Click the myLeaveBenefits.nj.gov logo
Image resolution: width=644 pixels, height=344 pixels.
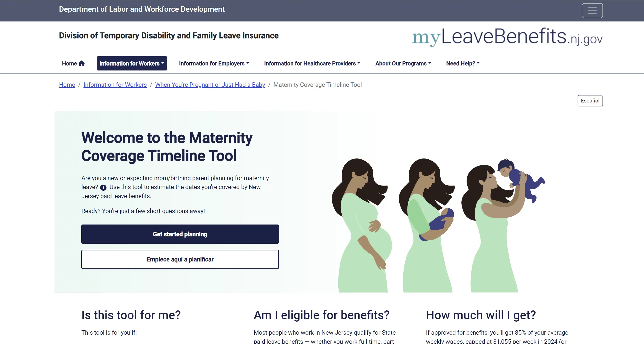coord(507,38)
